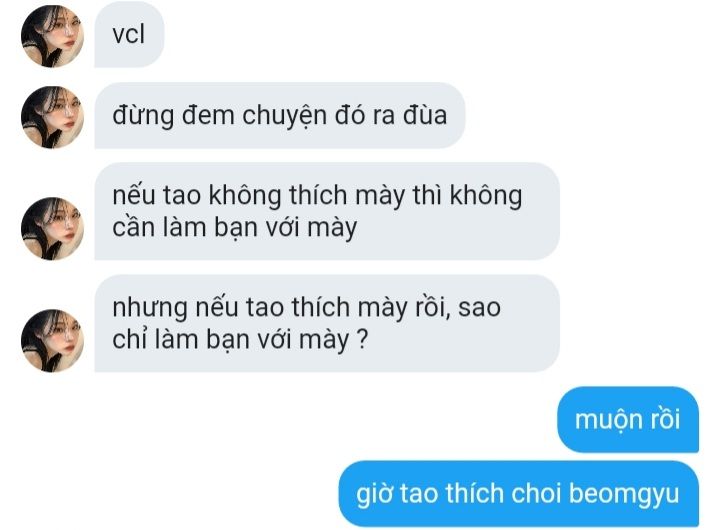720x530 pixels.
Task: Select the blue "giờ tao thích choi beomgyu" bubble
Action: 518,494
